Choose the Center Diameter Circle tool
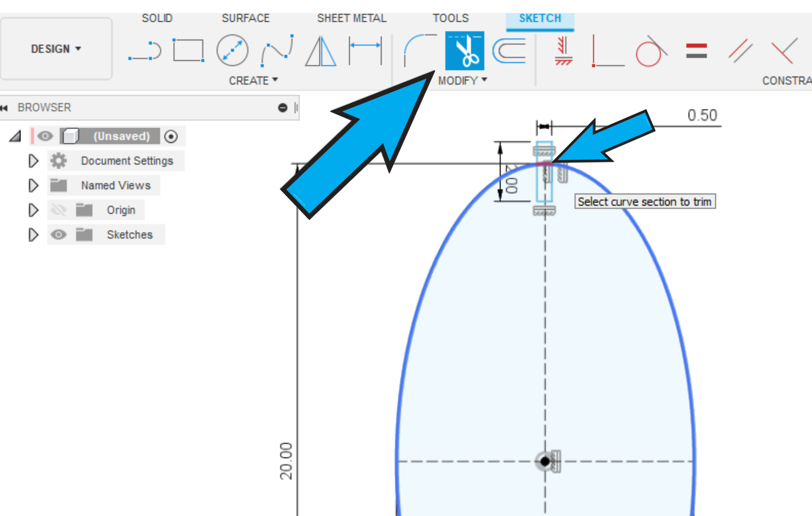Image resolution: width=812 pixels, height=516 pixels. click(232, 51)
